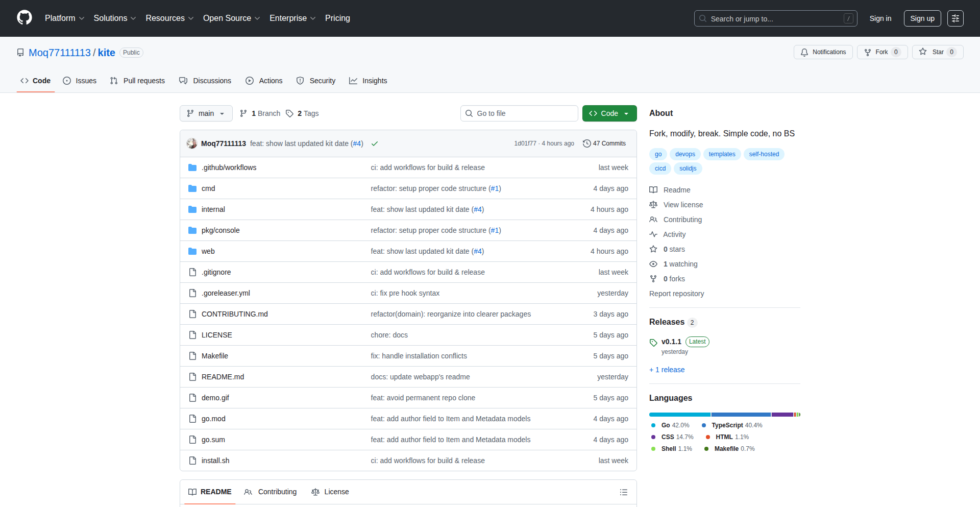Click the GitHub logo icon
The height and width of the screenshot is (507, 980).
click(24, 18)
